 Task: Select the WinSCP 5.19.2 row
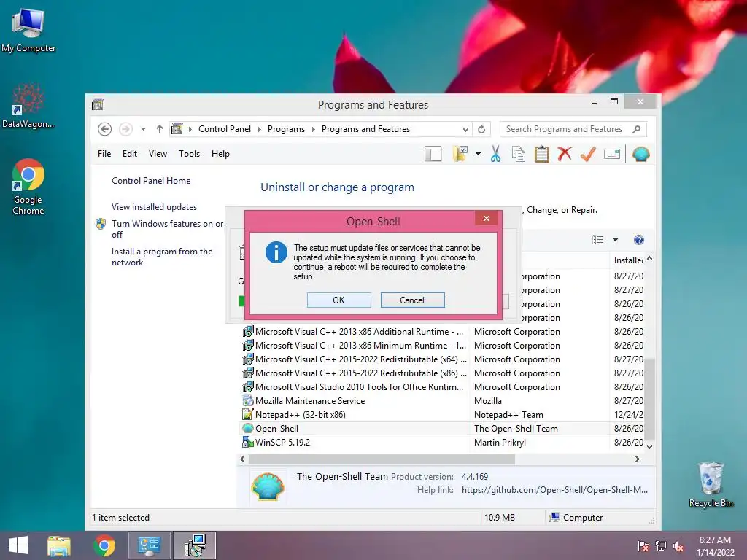click(x=443, y=443)
